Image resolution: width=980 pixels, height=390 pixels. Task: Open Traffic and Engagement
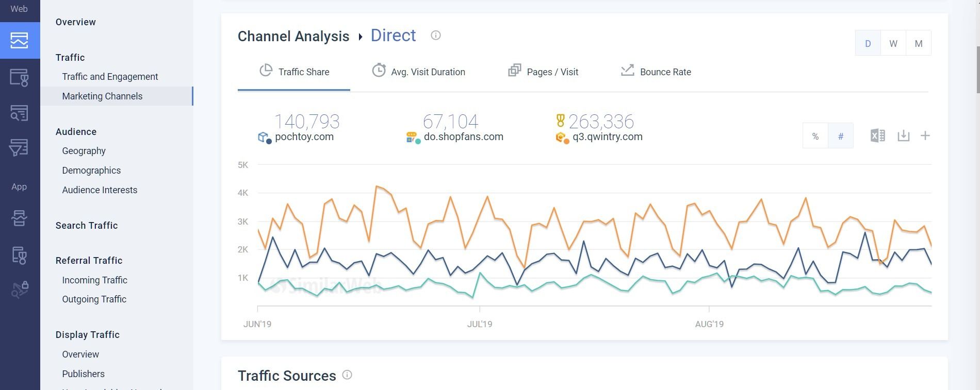click(x=110, y=77)
